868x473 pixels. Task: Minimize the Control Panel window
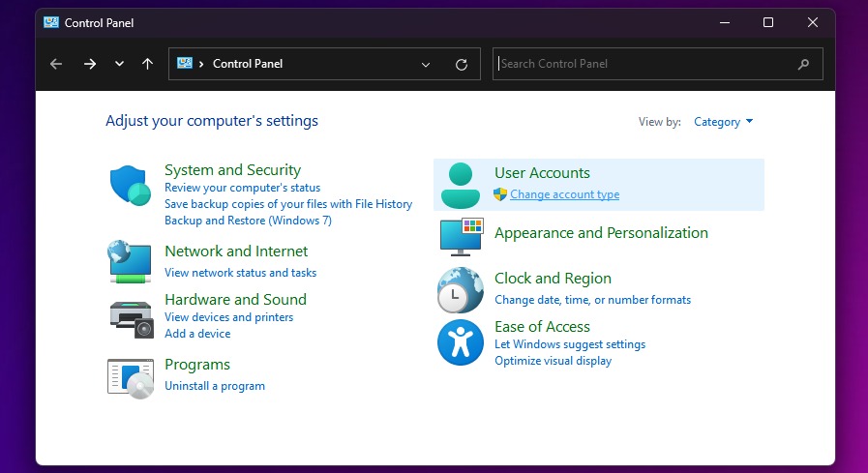725,22
